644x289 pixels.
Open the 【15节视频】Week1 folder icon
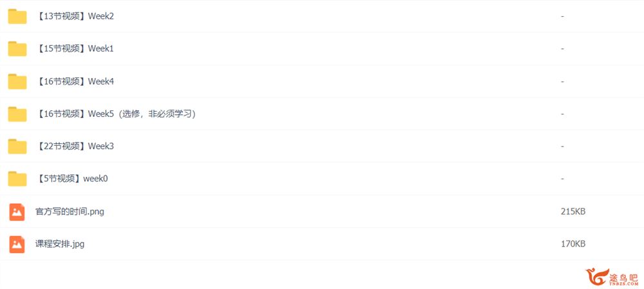coord(17,49)
